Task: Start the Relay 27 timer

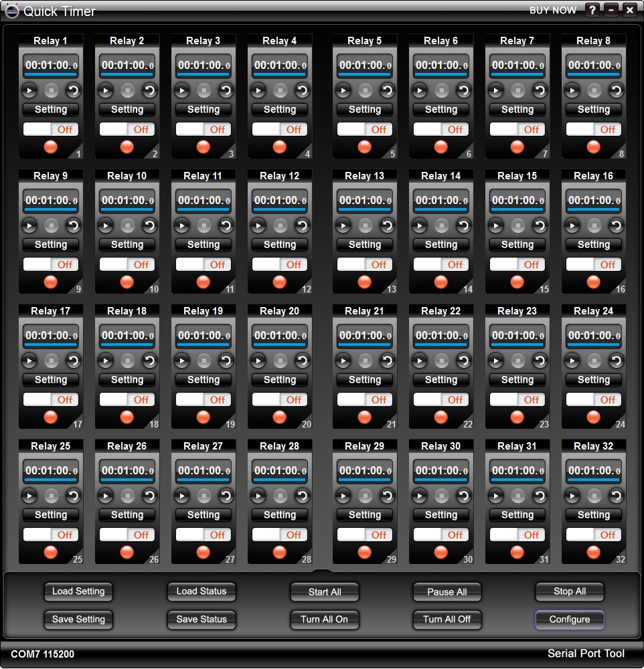Action: click(x=182, y=496)
